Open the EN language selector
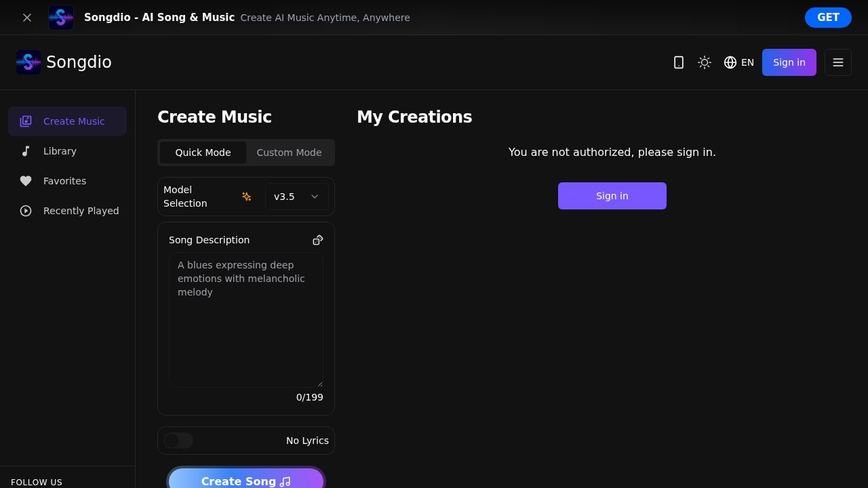Image resolution: width=868 pixels, height=488 pixels. 738,62
